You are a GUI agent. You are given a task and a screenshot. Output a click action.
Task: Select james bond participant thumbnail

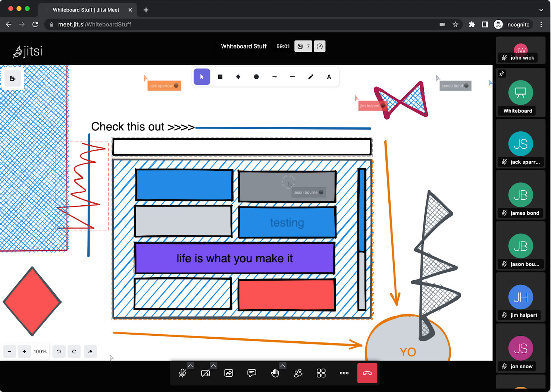(x=521, y=195)
